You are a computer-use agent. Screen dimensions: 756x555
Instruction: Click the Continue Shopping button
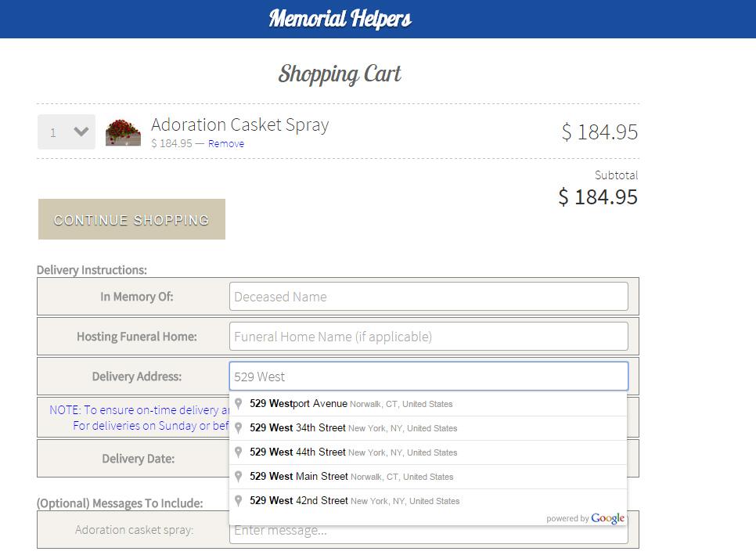point(131,219)
